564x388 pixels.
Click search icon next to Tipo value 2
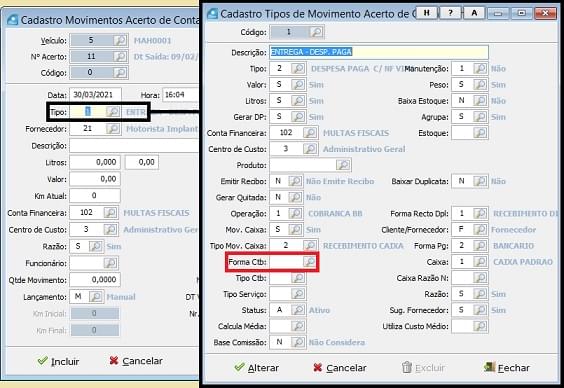(x=299, y=68)
